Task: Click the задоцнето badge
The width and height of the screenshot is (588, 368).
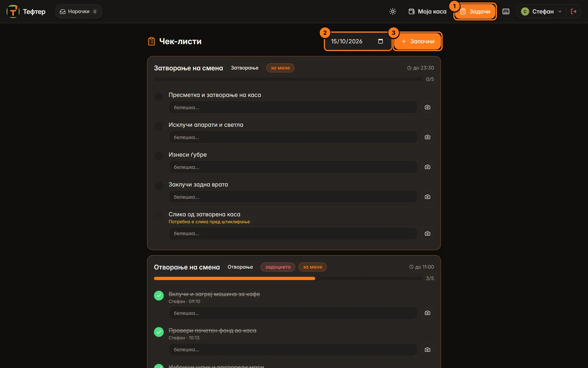Action: pyautogui.click(x=278, y=267)
